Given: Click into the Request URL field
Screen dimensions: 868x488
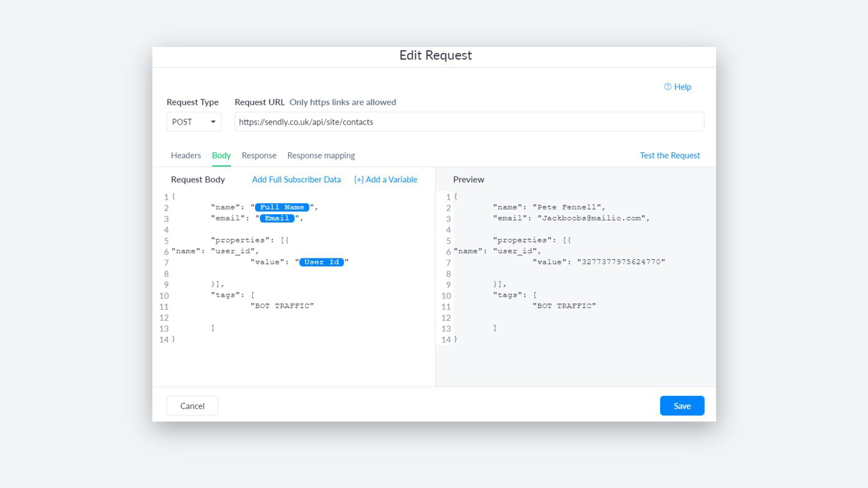Looking at the screenshot, I should [x=469, y=122].
